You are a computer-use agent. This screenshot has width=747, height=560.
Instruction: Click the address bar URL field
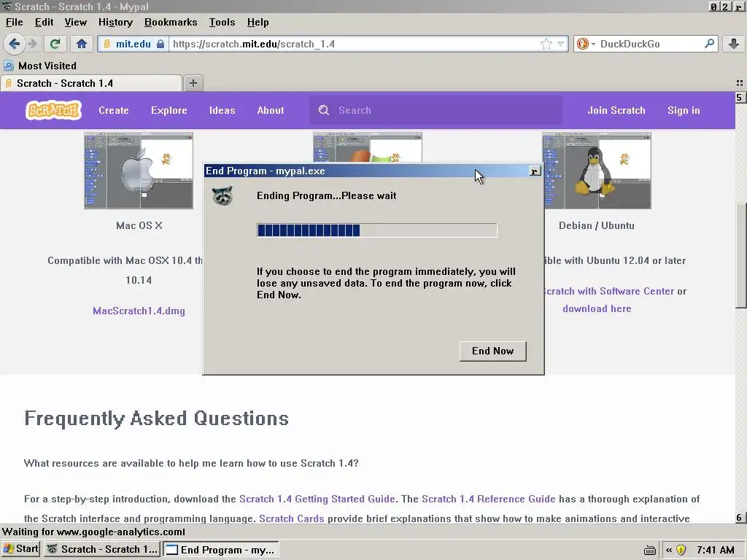pyautogui.click(x=355, y=44)
